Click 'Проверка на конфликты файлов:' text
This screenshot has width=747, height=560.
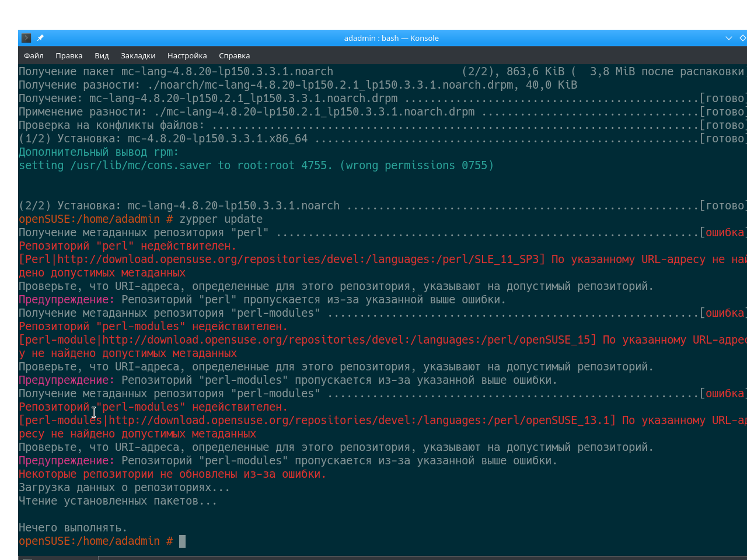click(x=111, y=125)
